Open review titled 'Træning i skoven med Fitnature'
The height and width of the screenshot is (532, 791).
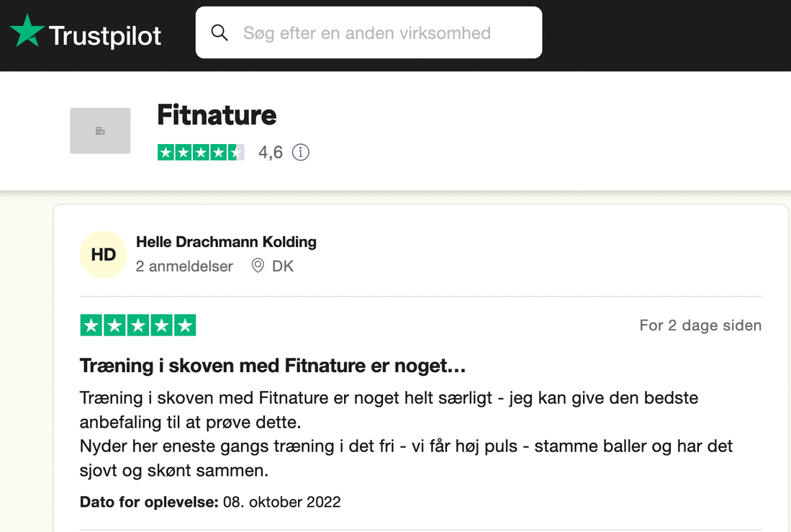[x=272, y=366]
